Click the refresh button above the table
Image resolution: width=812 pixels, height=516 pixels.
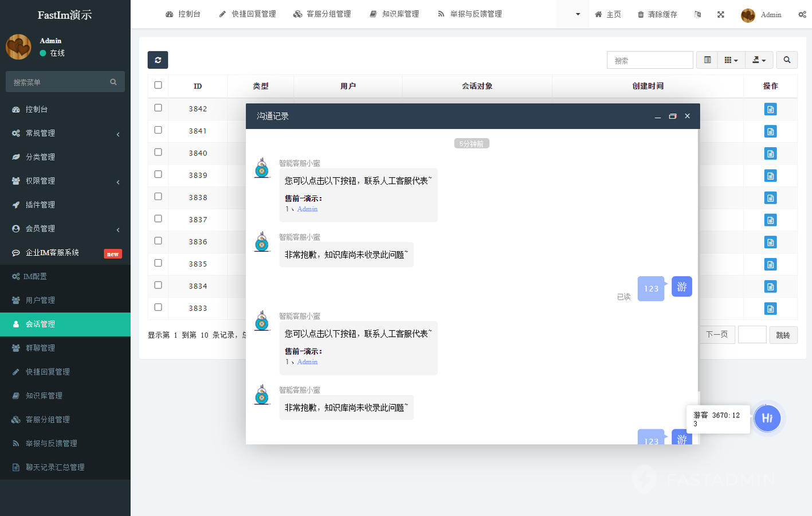pos(158,60)
